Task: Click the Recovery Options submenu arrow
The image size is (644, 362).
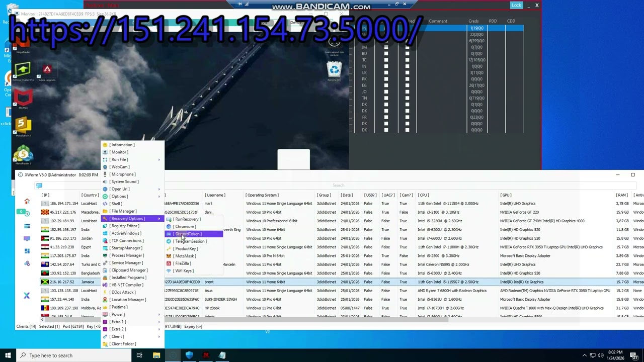Action: coord(159,219)
